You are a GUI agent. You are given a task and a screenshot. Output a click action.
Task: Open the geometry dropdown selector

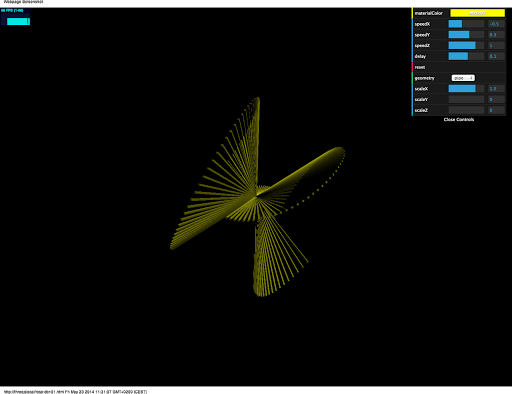(x=463, y=78)
